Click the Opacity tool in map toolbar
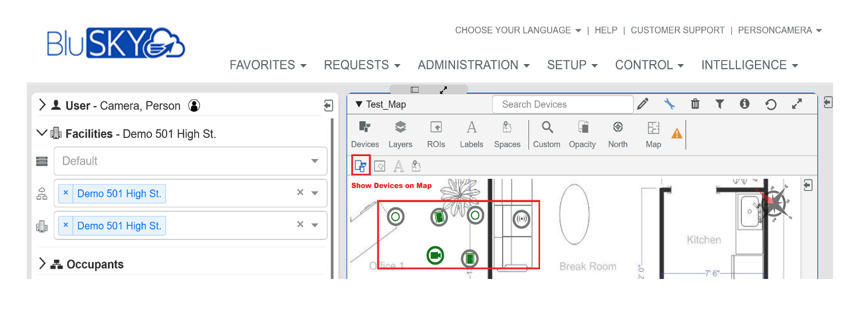The height and width of the screenshot is (311, 868). pyautogui.click(x=582, y=134)
